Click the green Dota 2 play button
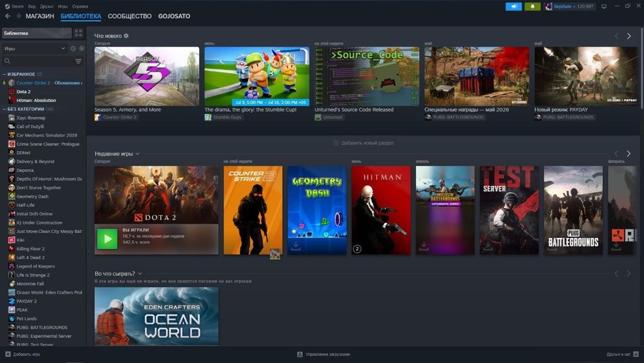This screenshot has width=644, height=363. click(x=107, y=239)
